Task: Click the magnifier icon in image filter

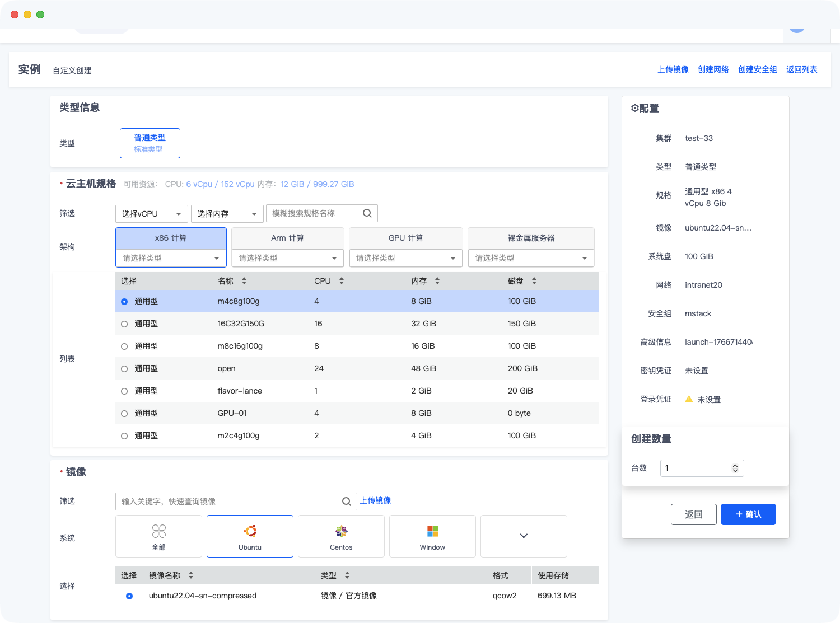Action: pyautogui.click(x=347, y=502)
